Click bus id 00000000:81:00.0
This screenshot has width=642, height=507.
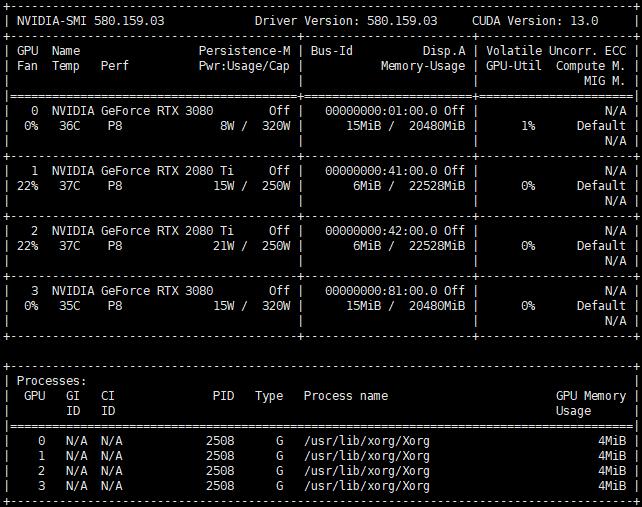pyautogui.click(x=381, y=291)
